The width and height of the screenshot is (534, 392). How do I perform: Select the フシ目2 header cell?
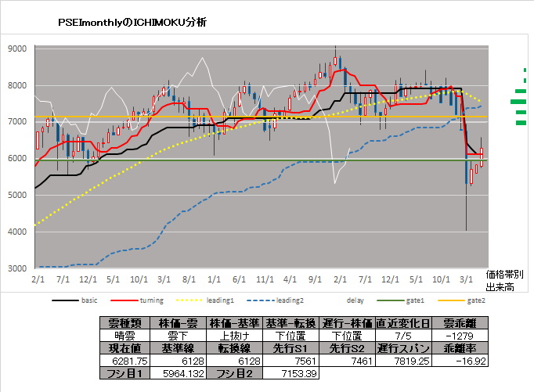coord(235,374)
